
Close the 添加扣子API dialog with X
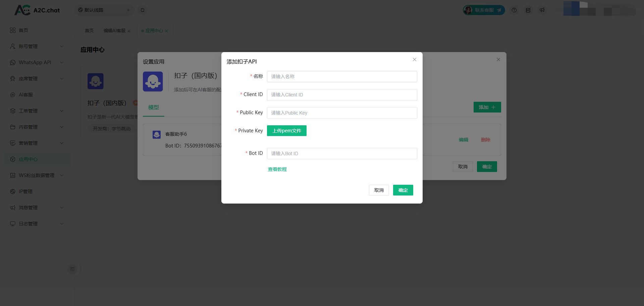click(x=415, y=59)
